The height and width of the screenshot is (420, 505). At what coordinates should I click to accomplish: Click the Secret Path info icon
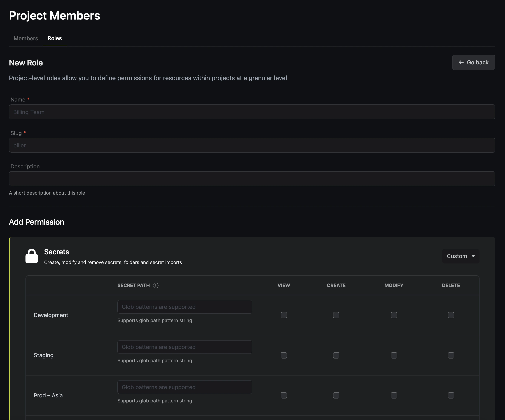pos(156,285)
